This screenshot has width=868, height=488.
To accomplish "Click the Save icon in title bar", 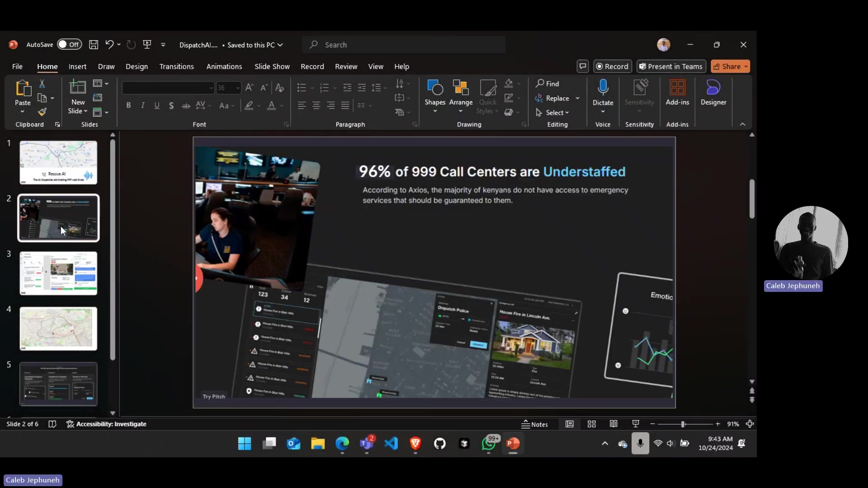I will click(x=94, y=44).
